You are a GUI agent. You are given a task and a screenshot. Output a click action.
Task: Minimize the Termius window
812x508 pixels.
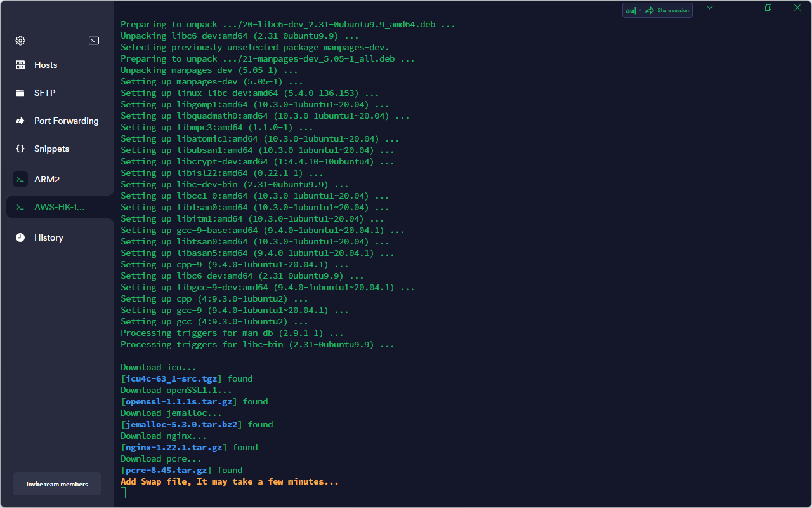739,8
